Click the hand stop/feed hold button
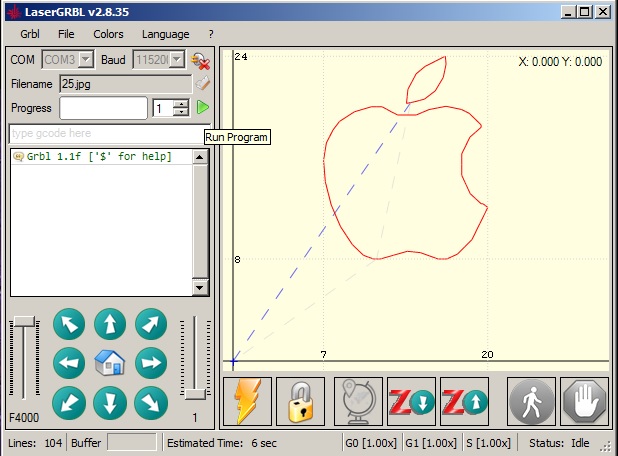This screenshot has width=618, height=456. click(584, 402)
